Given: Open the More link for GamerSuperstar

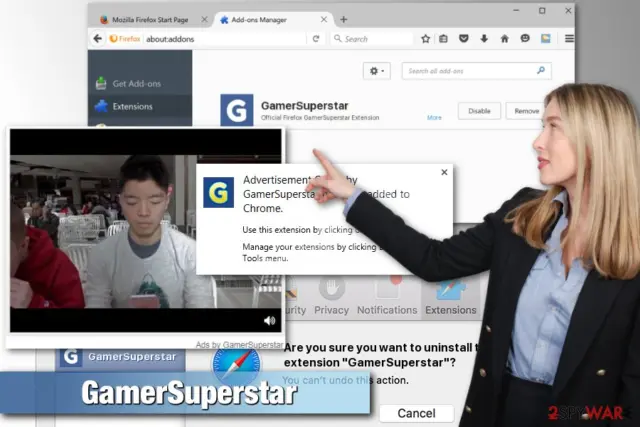Looking at the screenshot, I should click(434, 118).
